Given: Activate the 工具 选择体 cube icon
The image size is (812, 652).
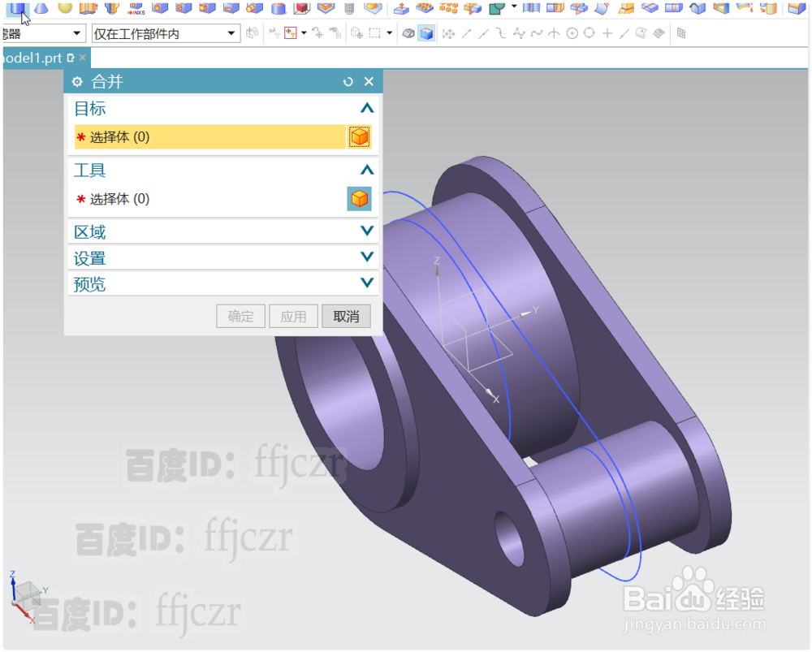Looking at the screenshot, I should (x=360, y=198).
